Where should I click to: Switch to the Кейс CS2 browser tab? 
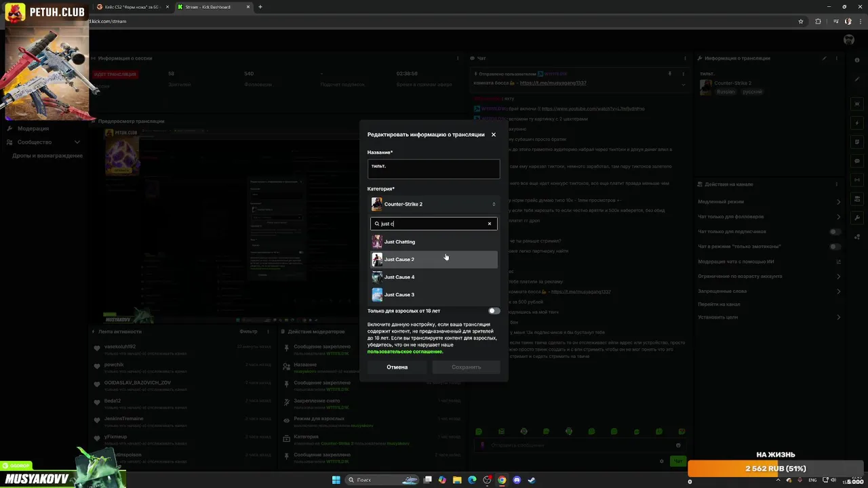pos(132,7)
